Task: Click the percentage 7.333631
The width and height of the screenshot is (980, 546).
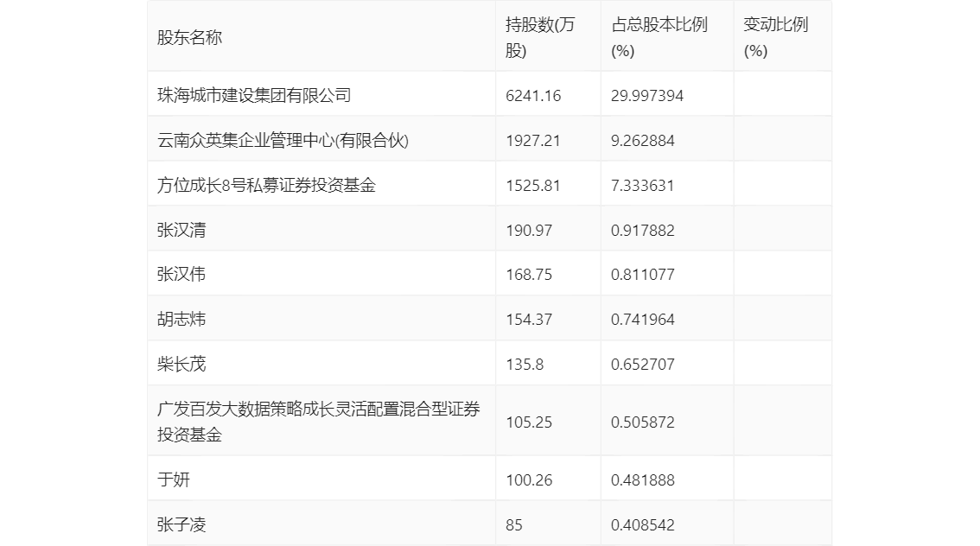Action: point(642,186)
